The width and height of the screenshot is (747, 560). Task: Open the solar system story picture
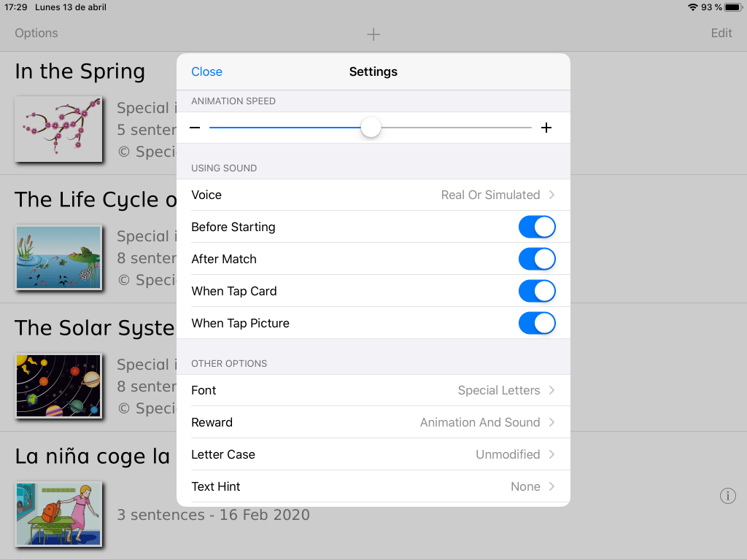click(58, 386)
